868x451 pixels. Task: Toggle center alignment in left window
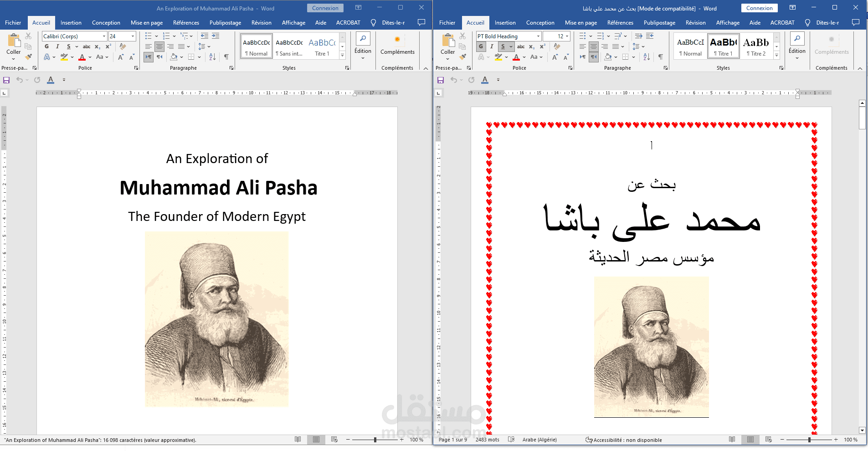(159, 46)
